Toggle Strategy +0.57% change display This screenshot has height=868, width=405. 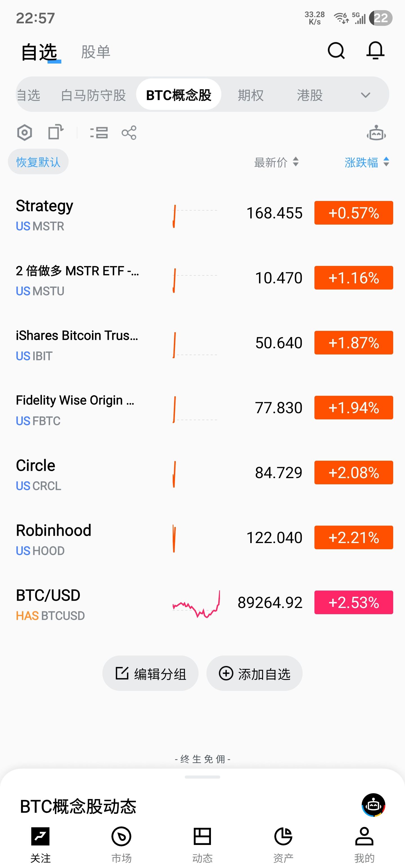point(354,213)
